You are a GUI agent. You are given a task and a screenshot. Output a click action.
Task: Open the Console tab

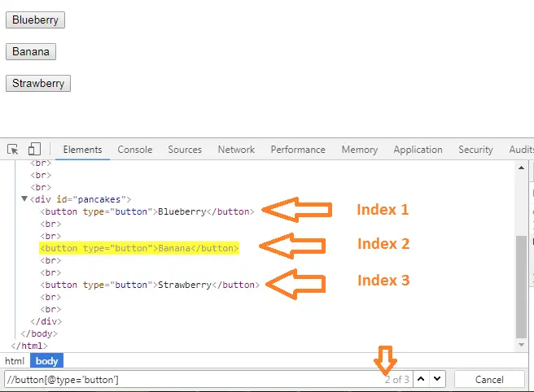[135, 150]
